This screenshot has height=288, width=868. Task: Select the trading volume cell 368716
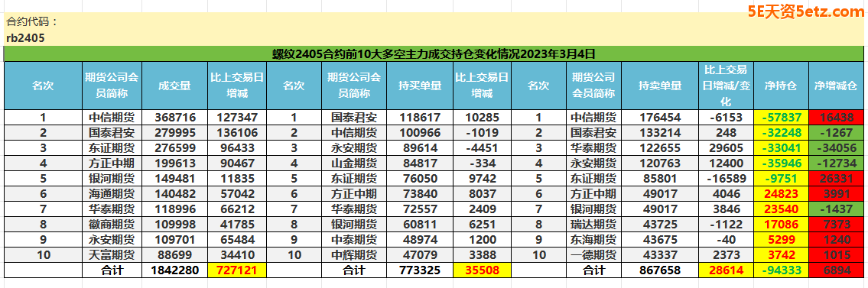tap(175, 118)
